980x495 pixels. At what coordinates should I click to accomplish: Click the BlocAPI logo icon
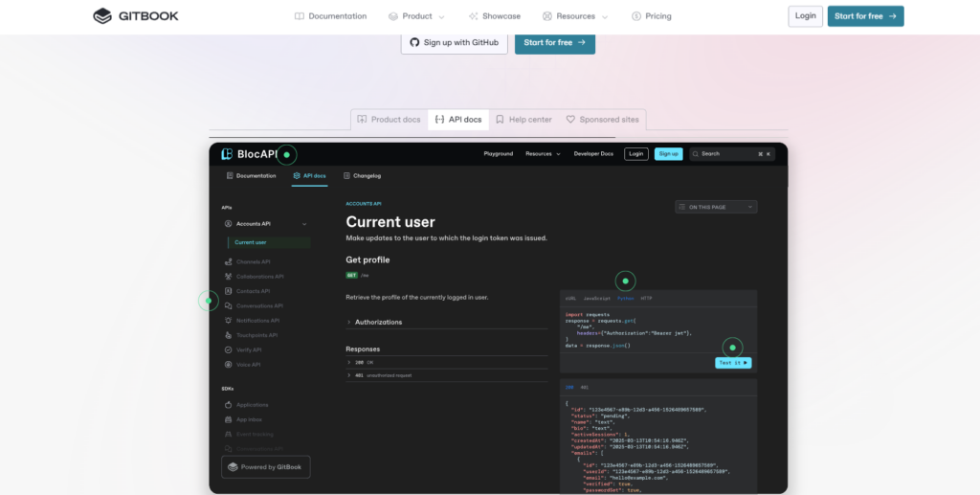tap(227, 154)
